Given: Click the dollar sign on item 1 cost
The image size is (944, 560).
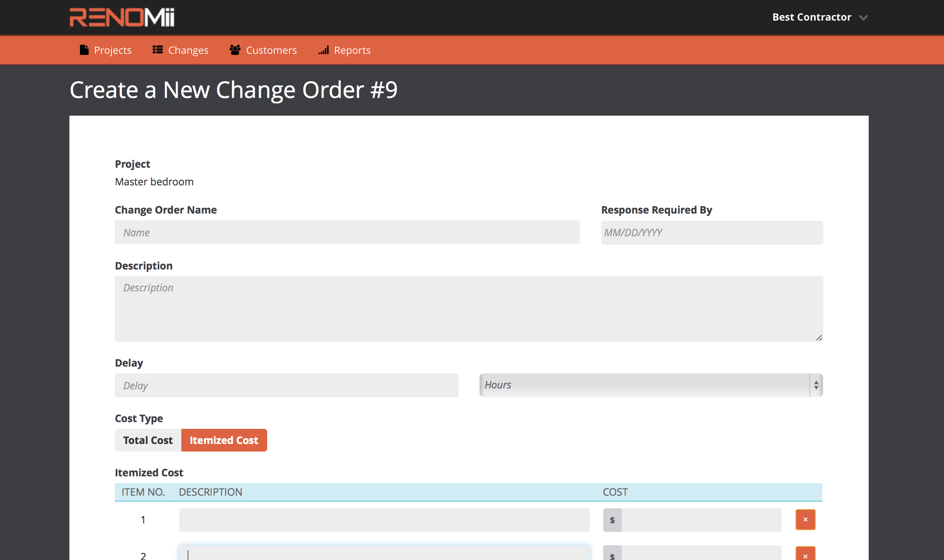Looking at the screenshot, I should tap(612, 520).
